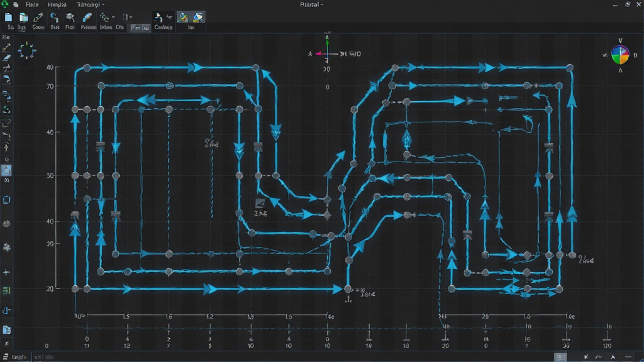Click the status bar input field beside the bottom-left label
The width and height of the screenshot is (644, 362).
pos(43,357)
